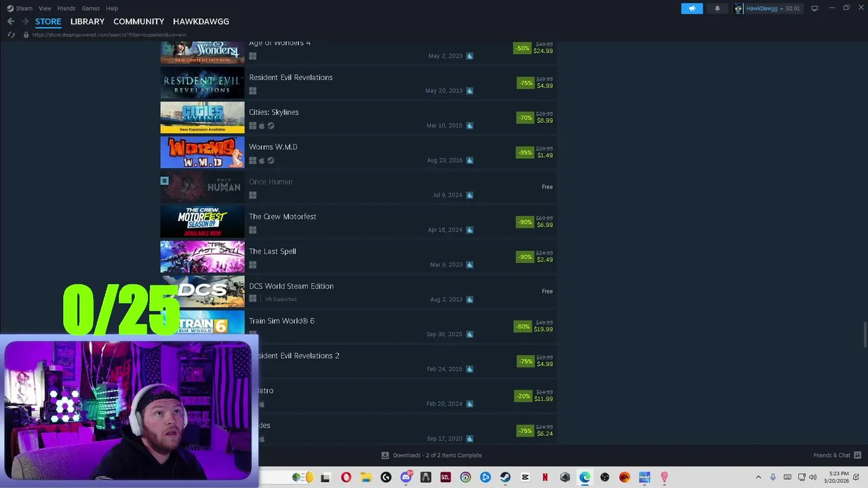Click the Task View taskbar button
This screenshot has width=868, height=488.
coord(325,477)
